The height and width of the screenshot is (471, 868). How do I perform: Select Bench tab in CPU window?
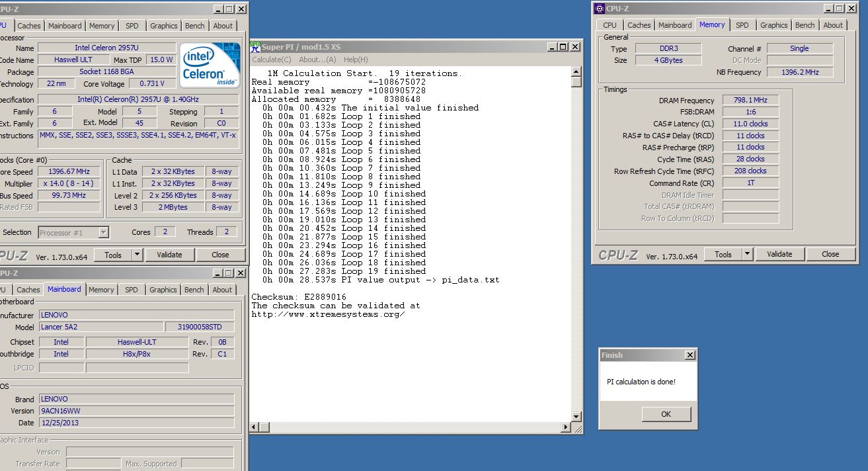click(194, 26)
